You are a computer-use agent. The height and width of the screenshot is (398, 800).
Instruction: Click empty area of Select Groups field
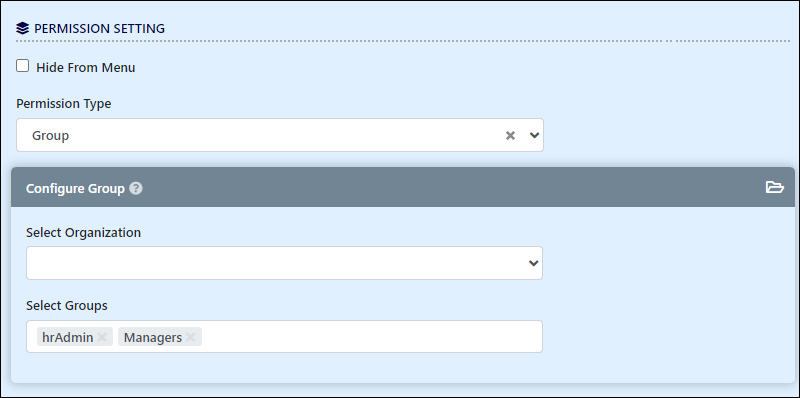(371, 337)
